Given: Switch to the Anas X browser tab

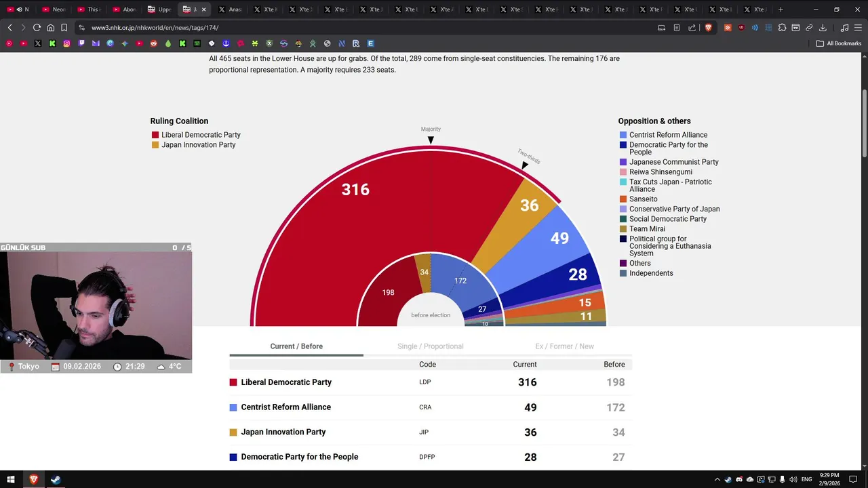Looking at the screenshot, I should click(x=230, y=9).
